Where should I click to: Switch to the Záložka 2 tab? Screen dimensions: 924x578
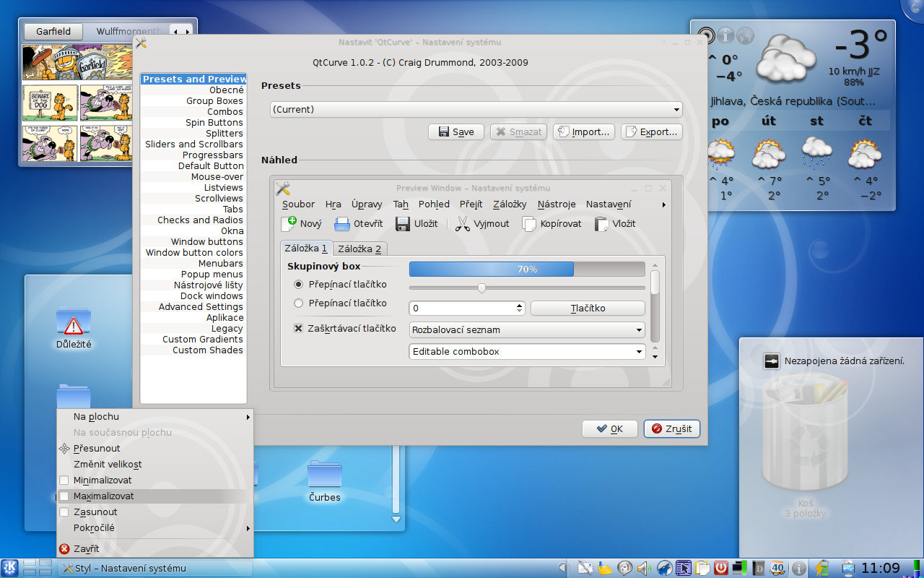tap(359, 249)
